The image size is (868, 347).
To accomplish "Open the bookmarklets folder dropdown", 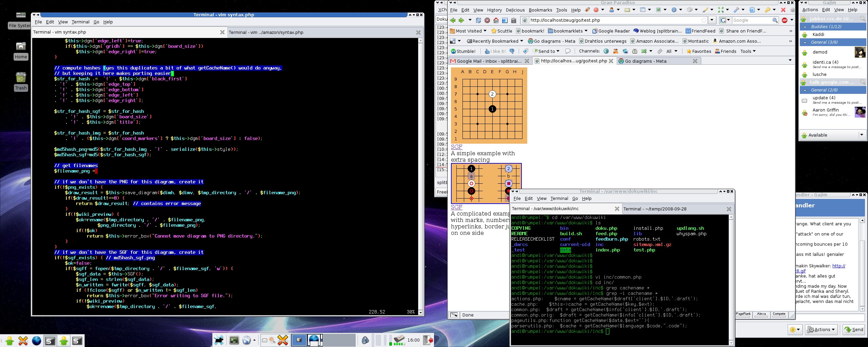I will [568, 31].
